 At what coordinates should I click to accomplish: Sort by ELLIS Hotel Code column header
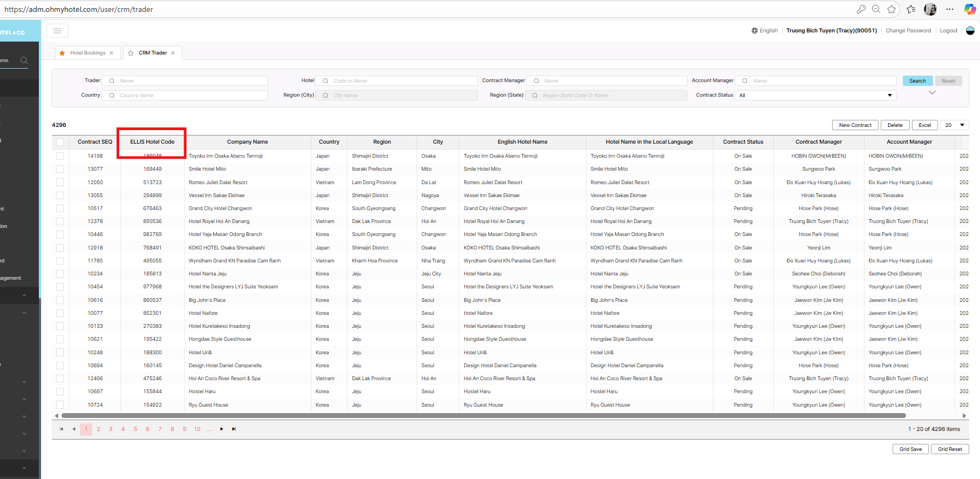point(152,142)
